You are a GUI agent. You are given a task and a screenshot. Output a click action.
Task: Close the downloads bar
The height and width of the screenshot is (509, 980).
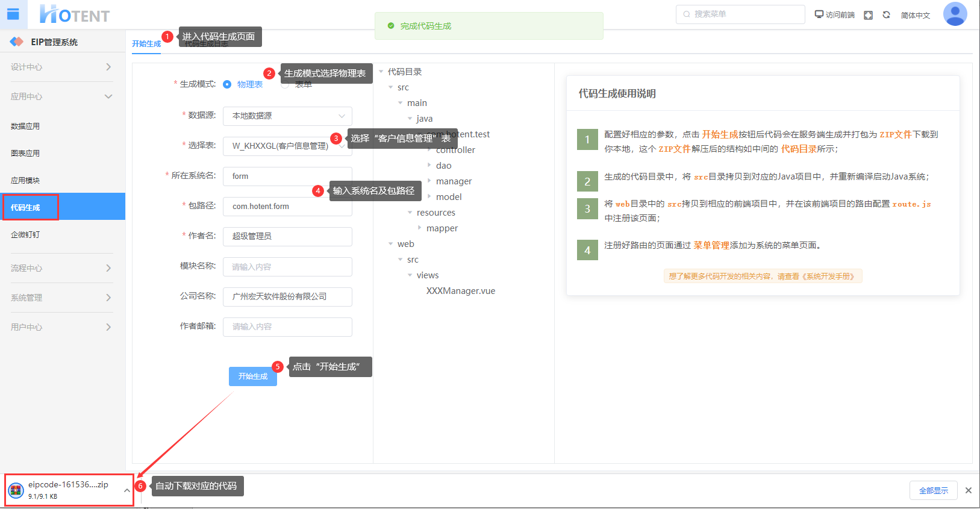[x=968, y=490]
